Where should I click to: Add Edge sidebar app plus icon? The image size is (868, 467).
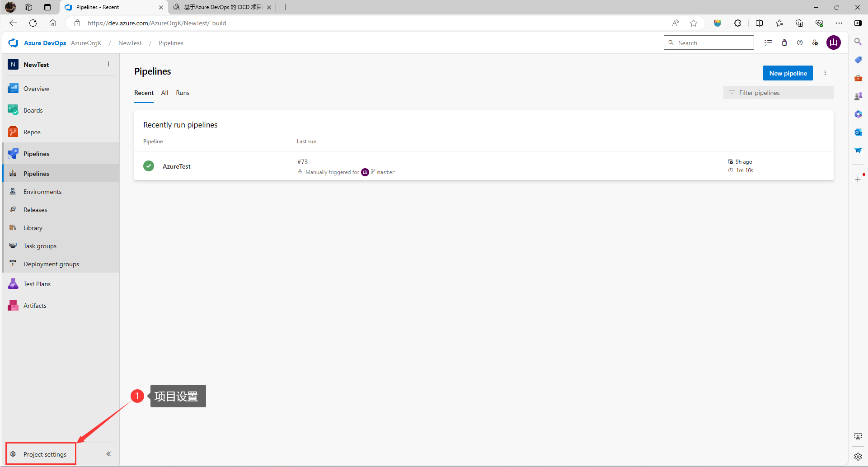coord(858,179)
